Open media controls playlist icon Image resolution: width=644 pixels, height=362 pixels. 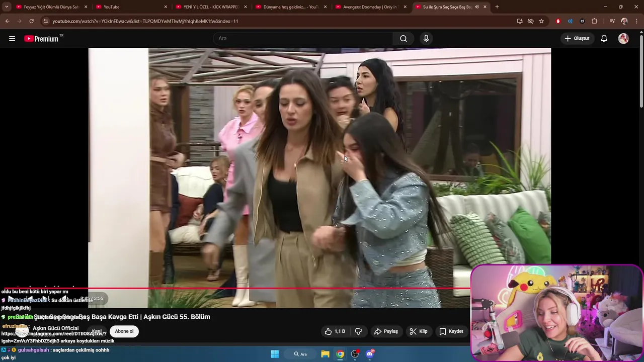coord(612,21)
